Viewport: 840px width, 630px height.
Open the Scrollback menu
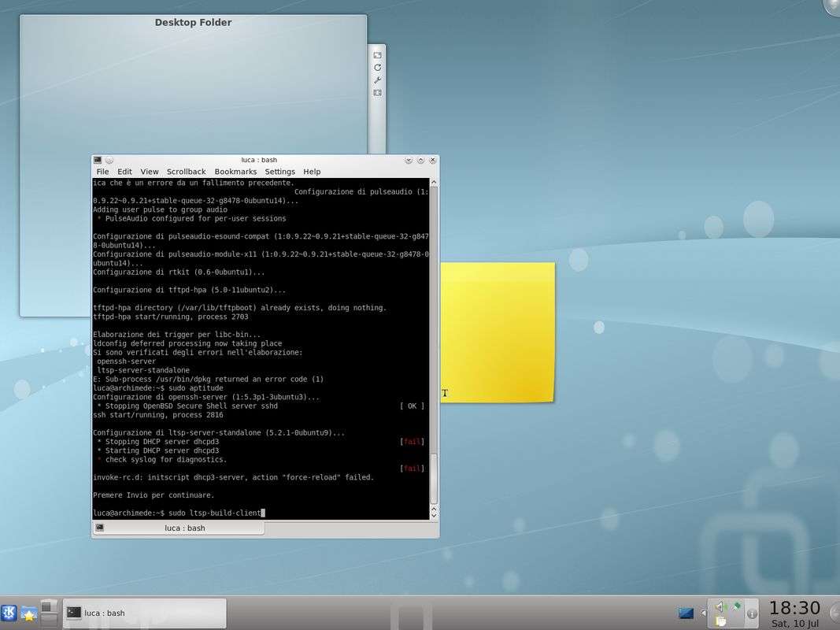(186, 172)
